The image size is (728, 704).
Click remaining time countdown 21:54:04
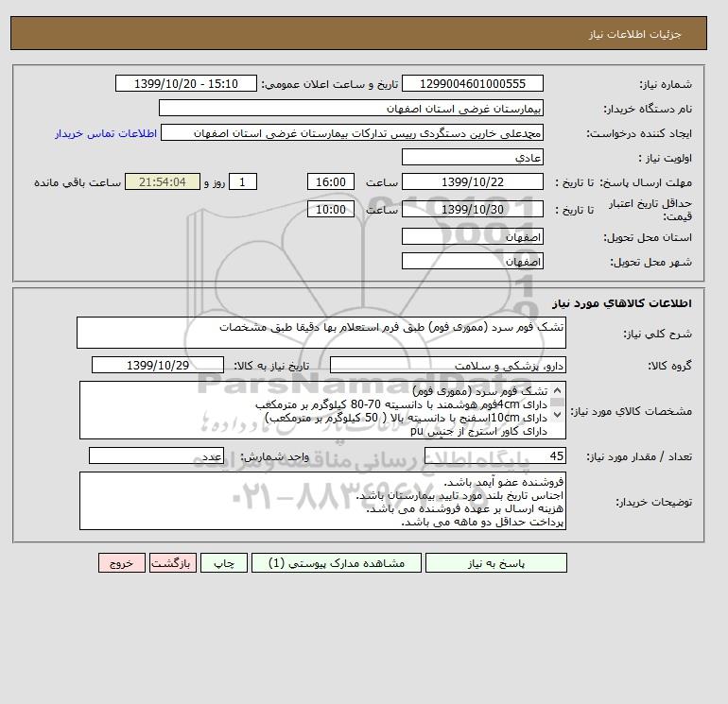163,182
